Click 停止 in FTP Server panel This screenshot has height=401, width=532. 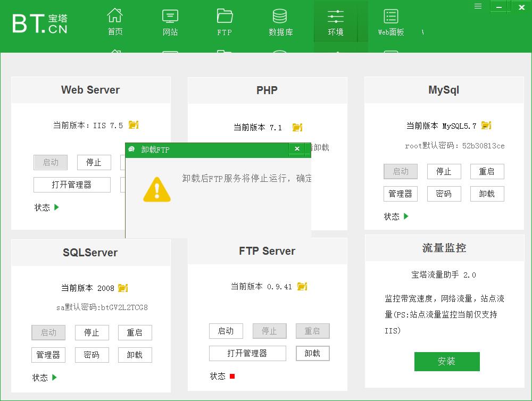269,331
